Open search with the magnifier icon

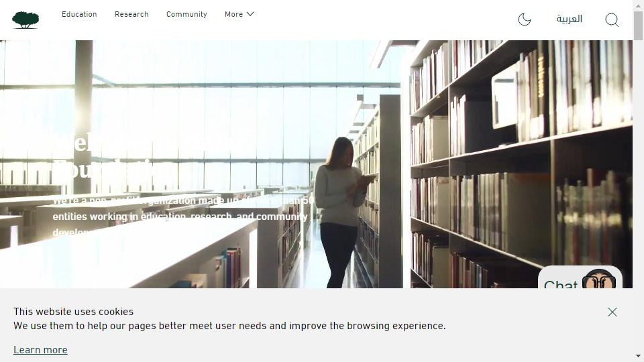click(612, 19)
